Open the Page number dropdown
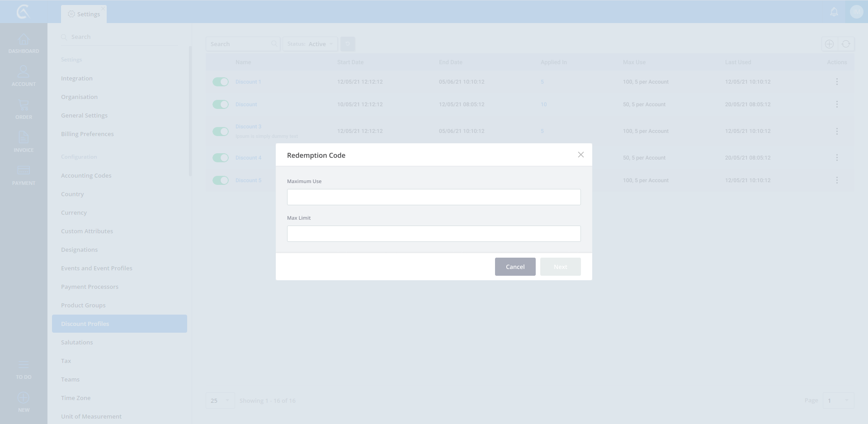This screenshot has width=868, height=424. (838, 400)
